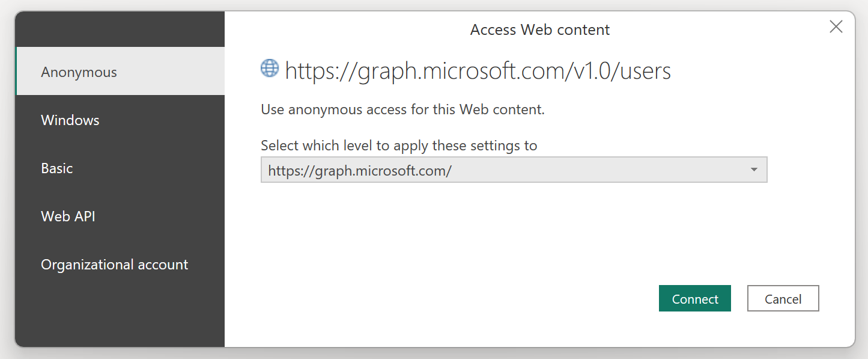Image resolution: width=868 pixels, height=359 pixels.
Task: Cancel the web content connection
Action: (783, 299)
